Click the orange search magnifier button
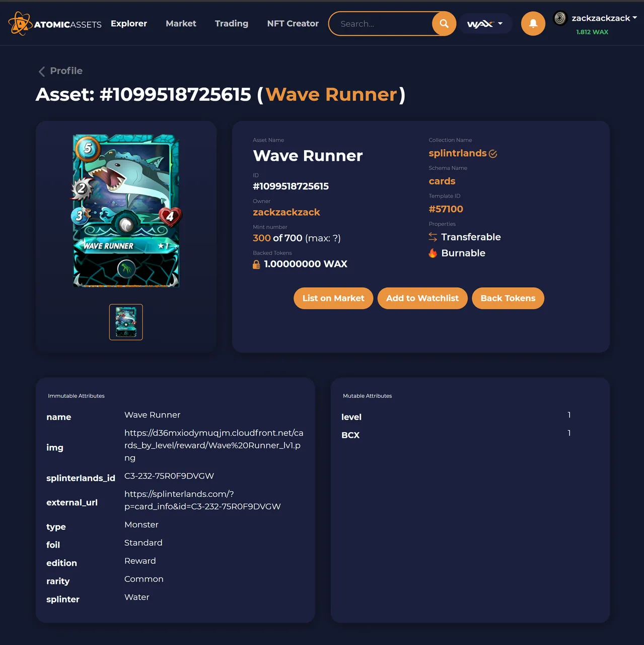 click(x=444, y=24)
